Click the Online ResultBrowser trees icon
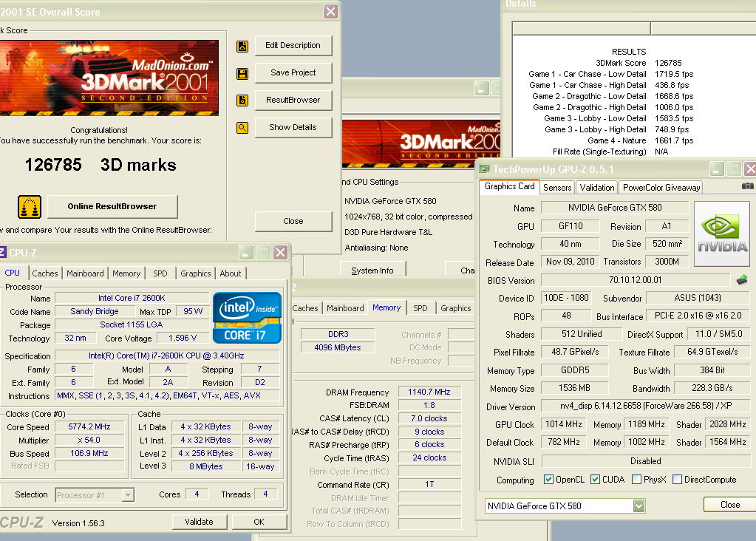The width and height of the screenshot is (756, 541). coord(30,207)
